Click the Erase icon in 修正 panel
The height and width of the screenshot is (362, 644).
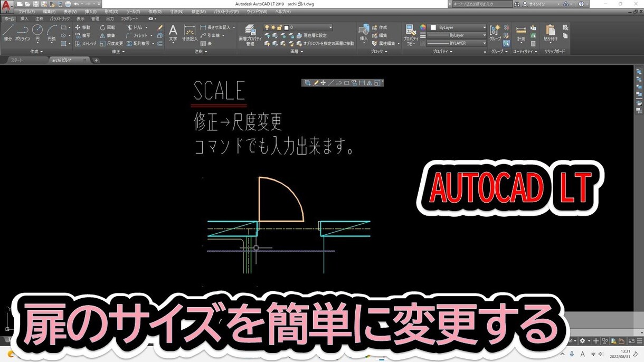click(x=160, y=27)
